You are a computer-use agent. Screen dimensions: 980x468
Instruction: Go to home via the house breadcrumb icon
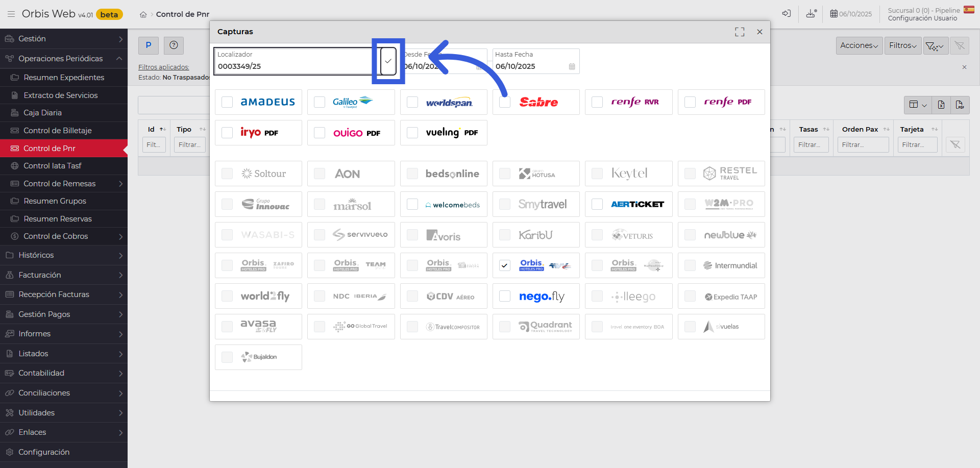click(x=143, y=15)
